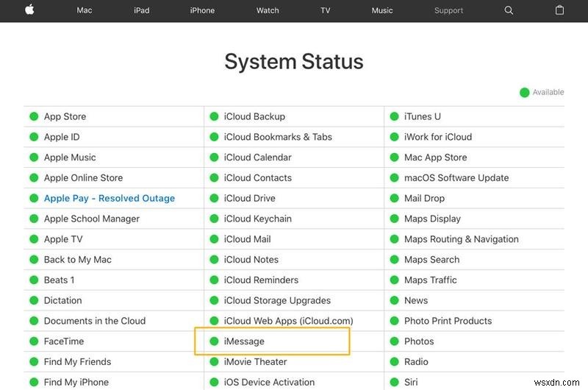This screenshot has height=390, width=588.
Task: Click the Apple logo icon
Action: coord(30,10)
